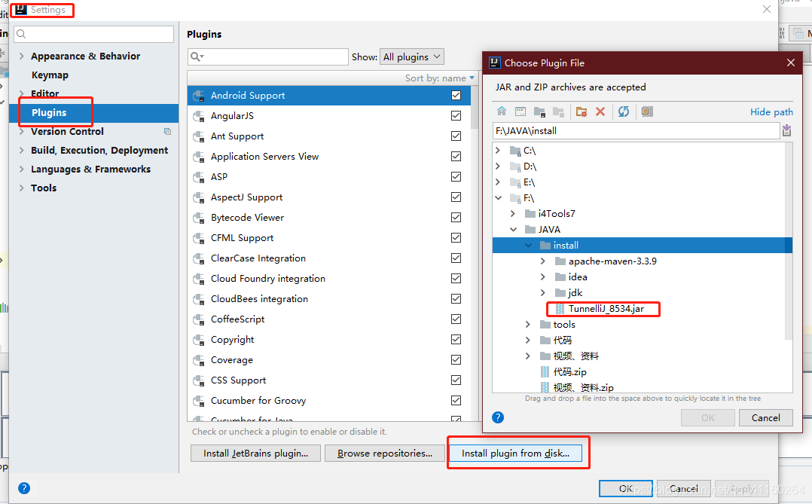Disable the ASP plugin checkbox
Screen dimensions: 812x504
coord(456,176)
